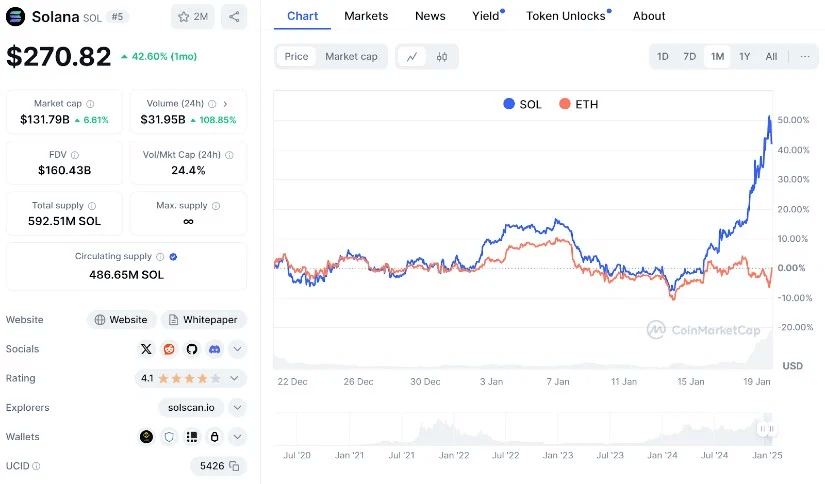The image size is (825, 484).
Task: Open the solscan.io explorer link
Action: pyautogui.click(x=191, y=408)
